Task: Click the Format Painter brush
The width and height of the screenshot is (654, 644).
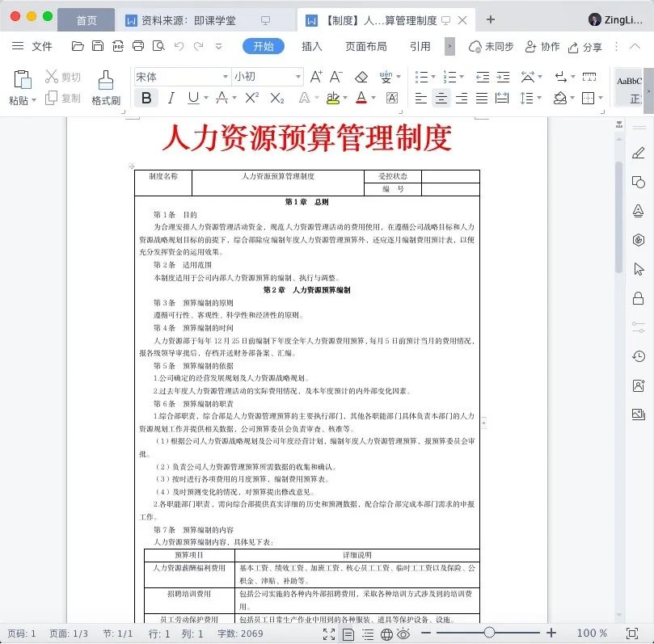Action: click(106, 80)
